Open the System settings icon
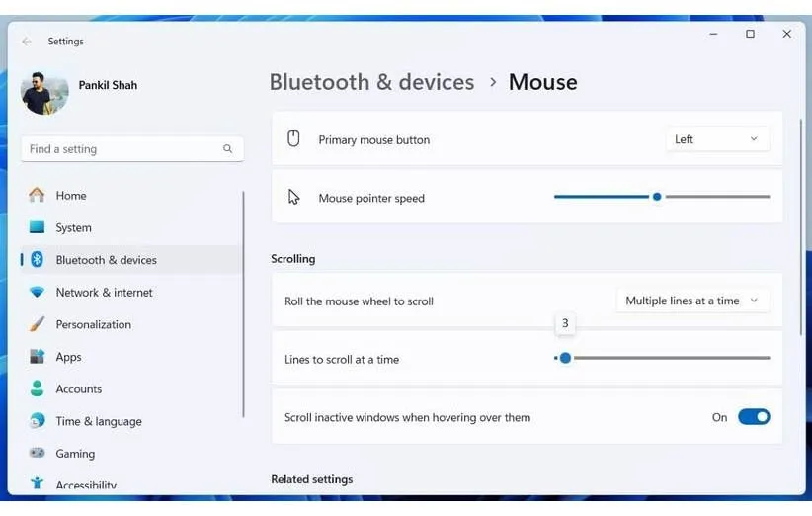812x516 pixels. (37, 227)
